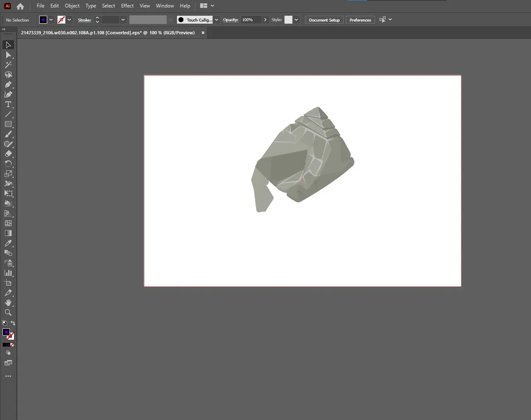Open the stroke weight dropdown

click(x=123, y=20)
